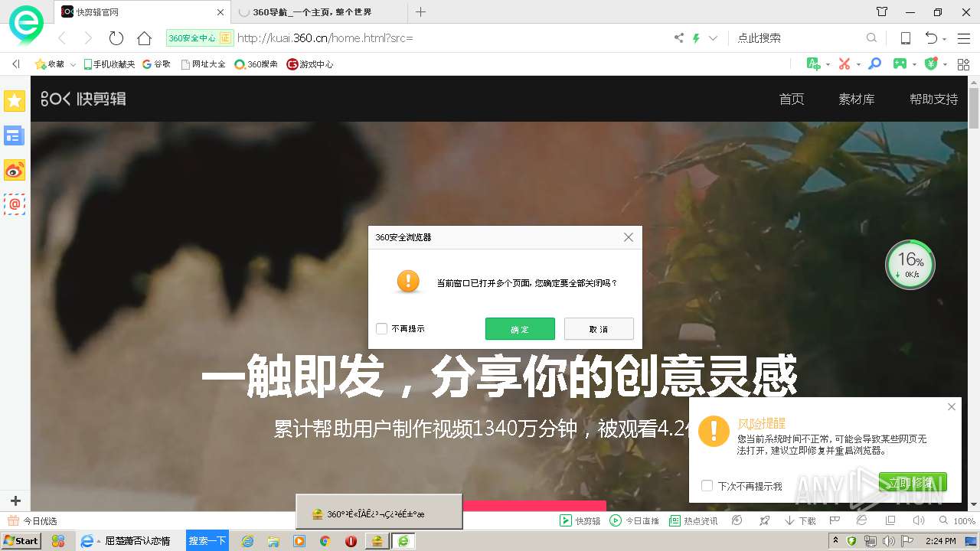The height and width of the screenshot is (551, 980).
Task: Open Chrome from the taskbar
Action: click(x=325, y=541)
